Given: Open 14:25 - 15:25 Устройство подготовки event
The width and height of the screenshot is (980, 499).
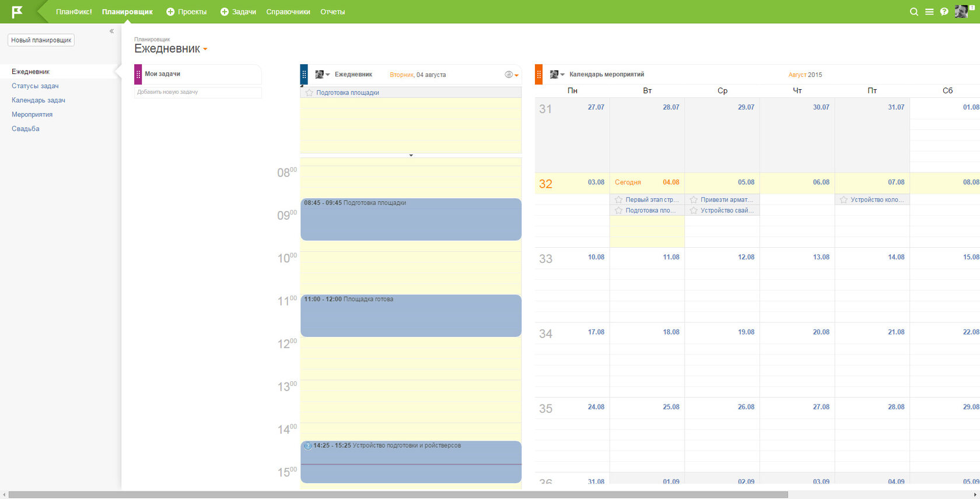Looking at the screenshot, I should click(411, 462).
